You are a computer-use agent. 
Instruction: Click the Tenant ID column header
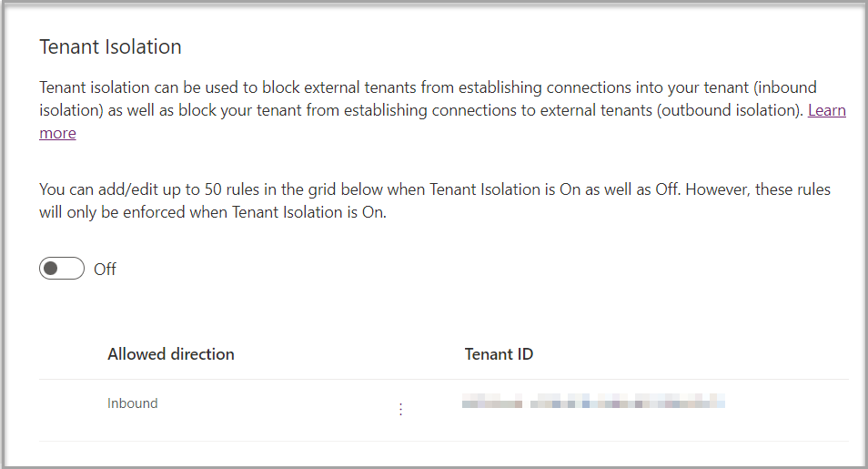pyautogui.click(x=499, y=354)
